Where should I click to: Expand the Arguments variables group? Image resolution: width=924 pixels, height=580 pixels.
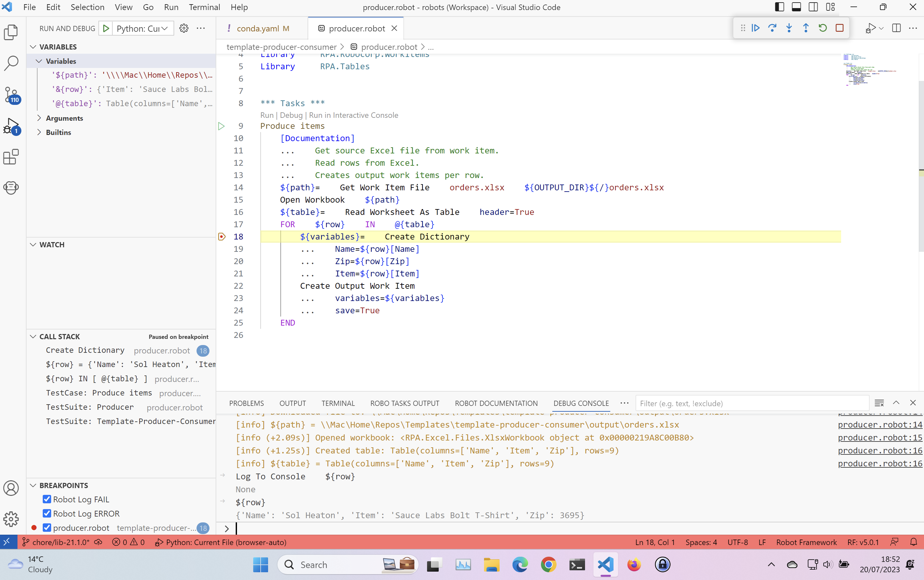(64, 118)
